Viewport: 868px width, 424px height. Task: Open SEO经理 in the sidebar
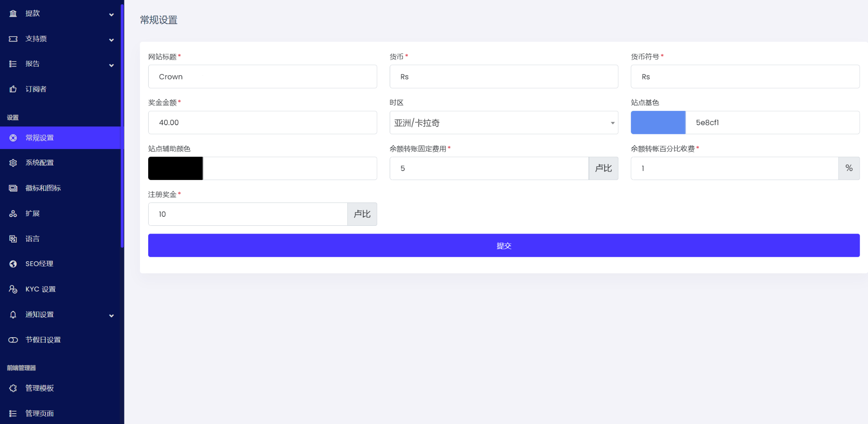pyautogui.click(x=60, y=264)
